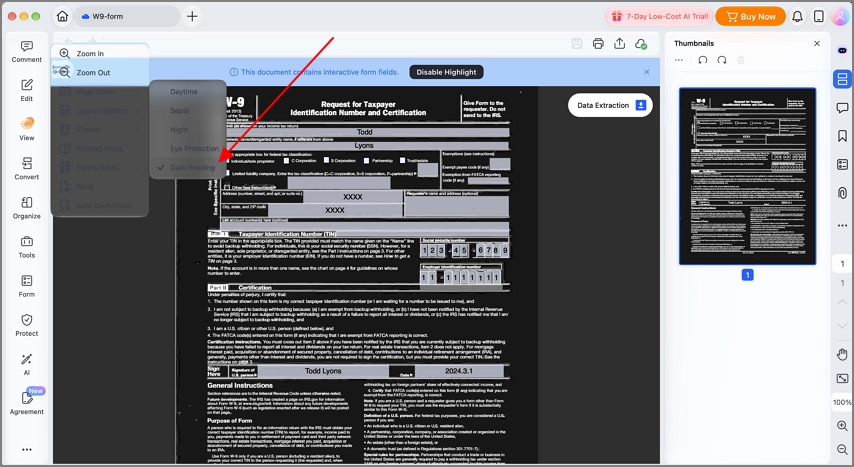Choose AI Read Mode menu item
Viewport: 854px width, 467px height.
point(100,149)
